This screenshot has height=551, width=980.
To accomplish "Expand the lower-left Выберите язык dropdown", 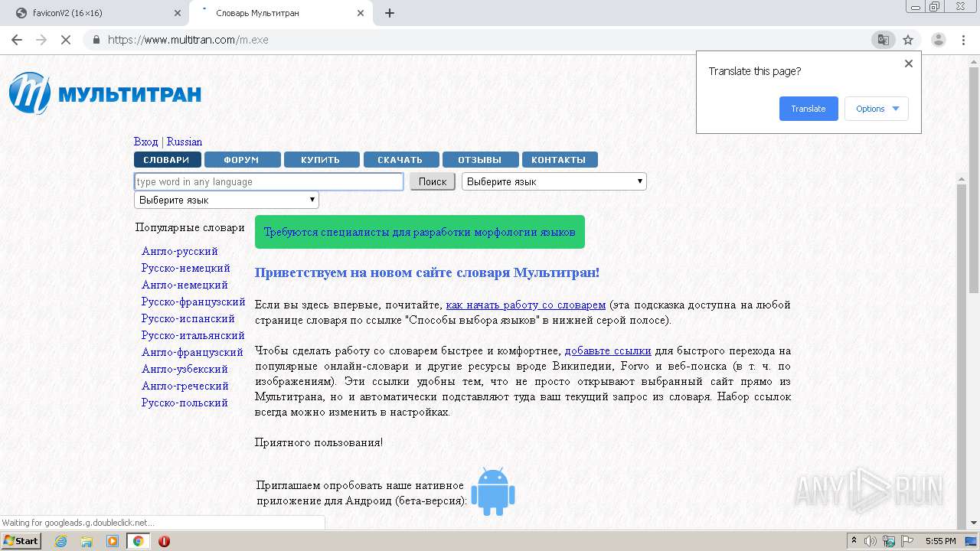I will coord(227,200).
